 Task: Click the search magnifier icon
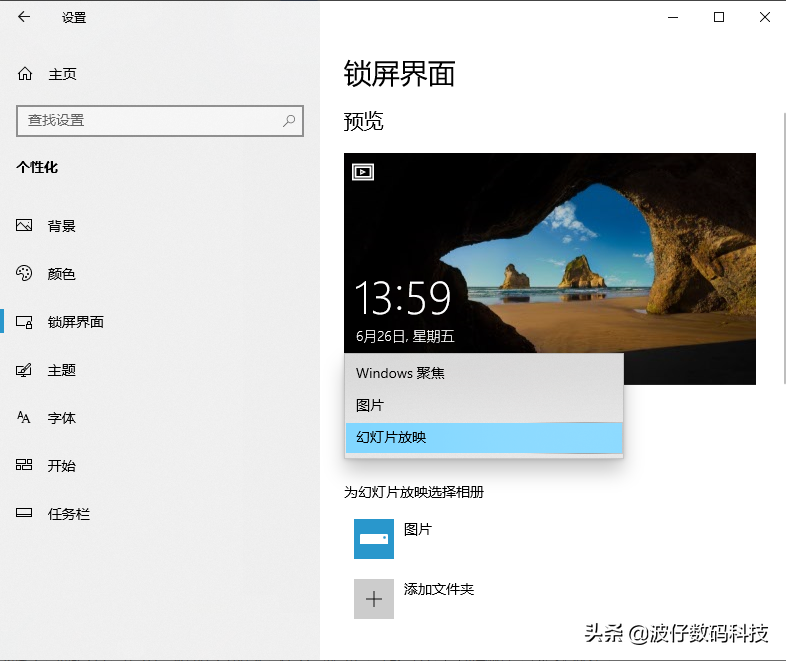[x=289, y=120]
